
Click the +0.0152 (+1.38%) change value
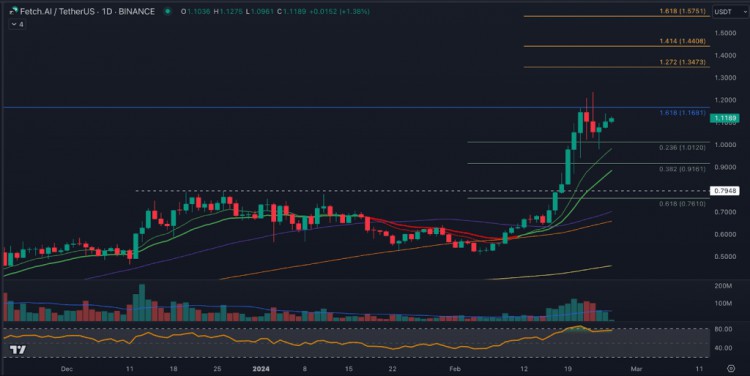(340, 11)
